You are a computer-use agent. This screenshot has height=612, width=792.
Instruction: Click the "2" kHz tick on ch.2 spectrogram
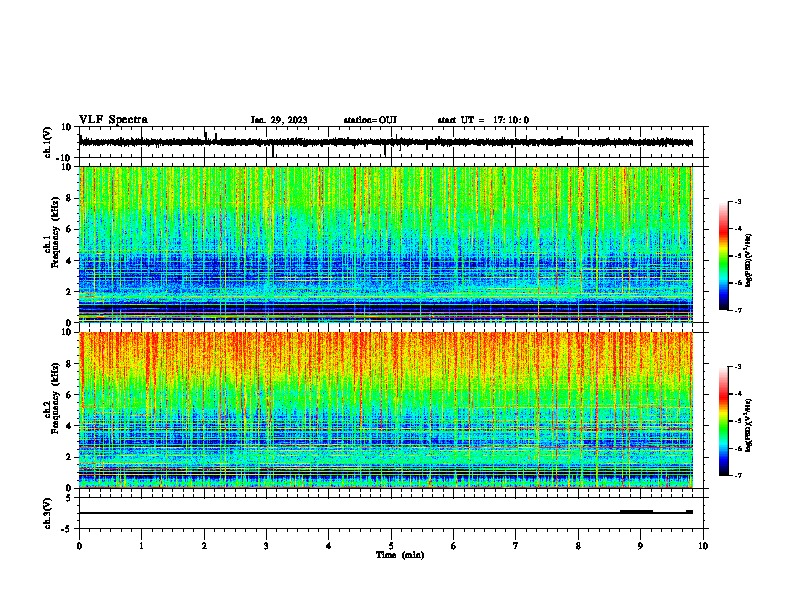point(69,457)
